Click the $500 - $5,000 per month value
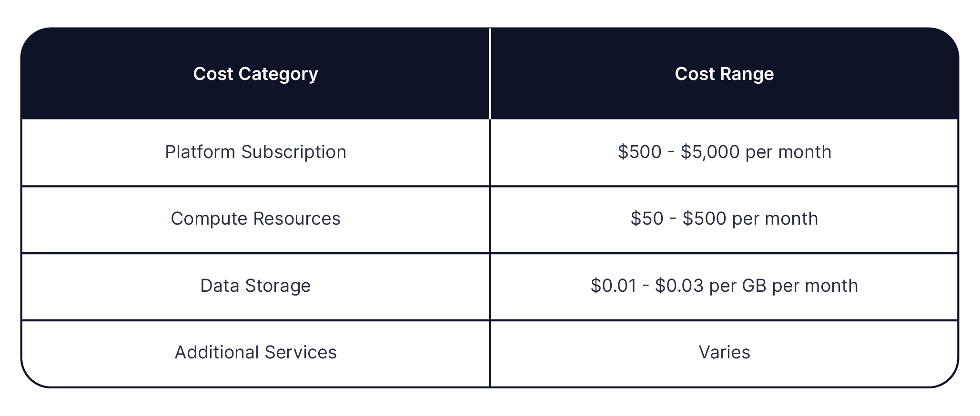This screenshot has width=980, height=416. coord(724,152)
